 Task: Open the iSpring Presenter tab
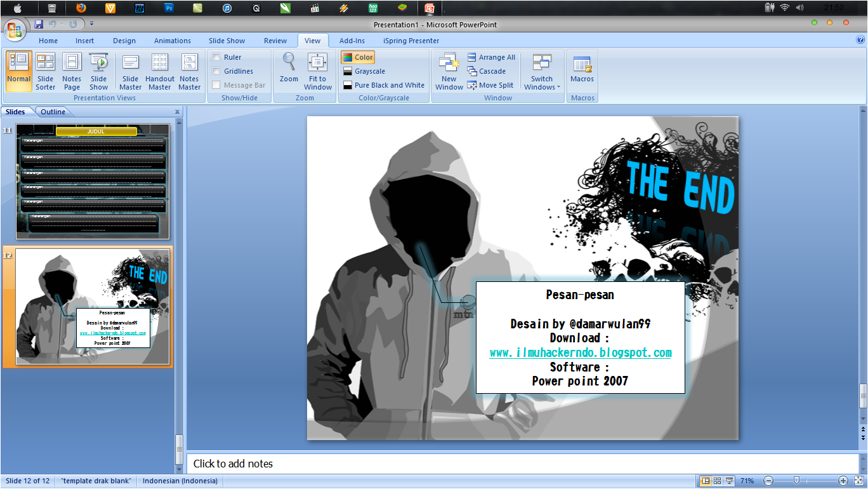(x=411, y=41)
